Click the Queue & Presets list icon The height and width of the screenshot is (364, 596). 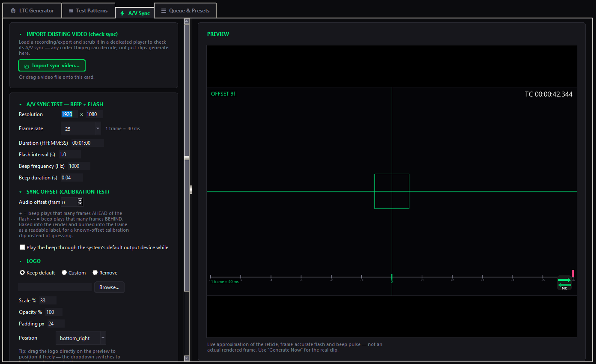[164, 11]
